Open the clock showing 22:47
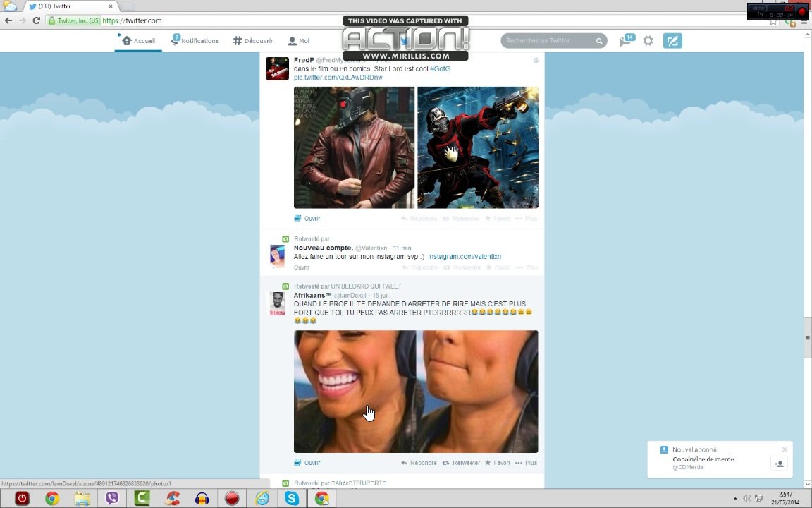This screenshot has width=812, height=508. (x=785, y=498)
